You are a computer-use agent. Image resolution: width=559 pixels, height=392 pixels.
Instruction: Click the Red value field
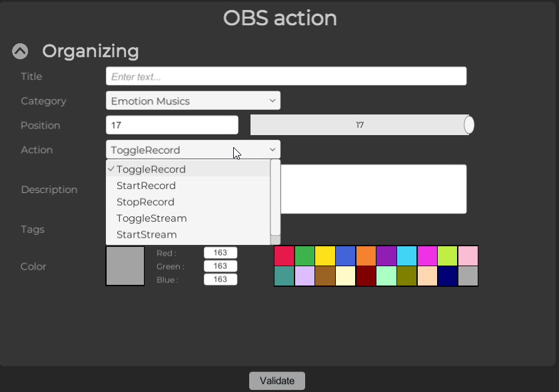[221, 253]
